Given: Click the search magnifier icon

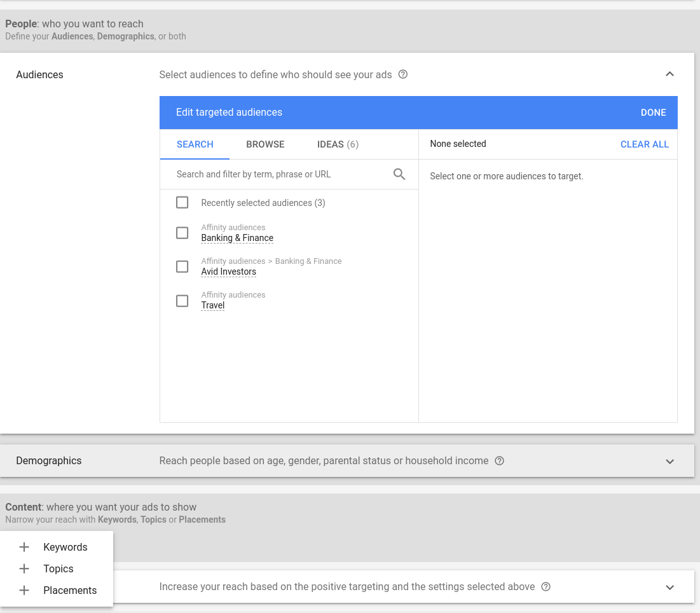Looking at the screenshot, I should coord(399,174).
